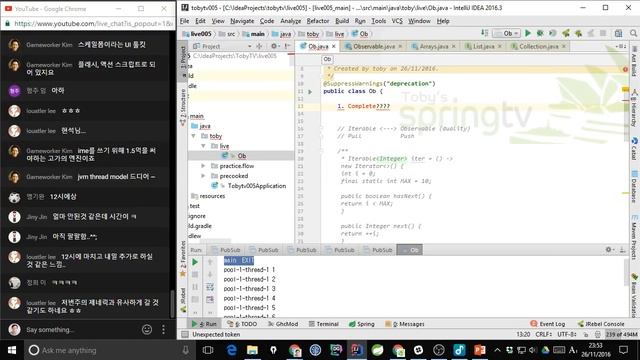Click the first JRebel rocket icon

pos(566,33)
